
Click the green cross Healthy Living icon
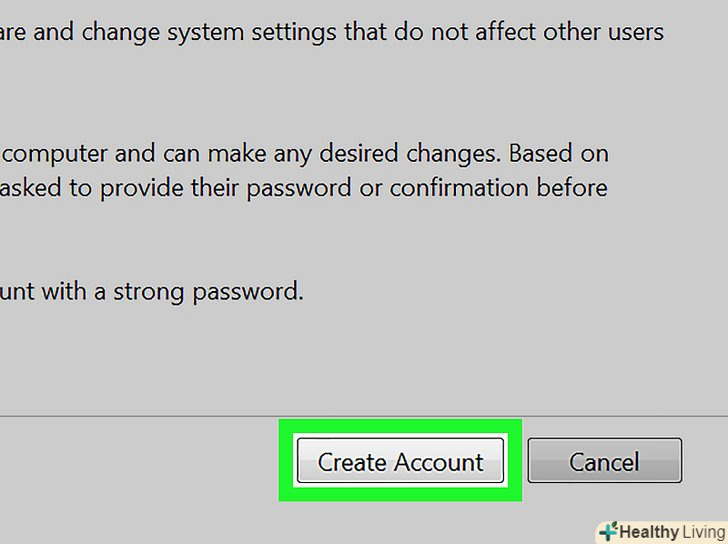607,530
